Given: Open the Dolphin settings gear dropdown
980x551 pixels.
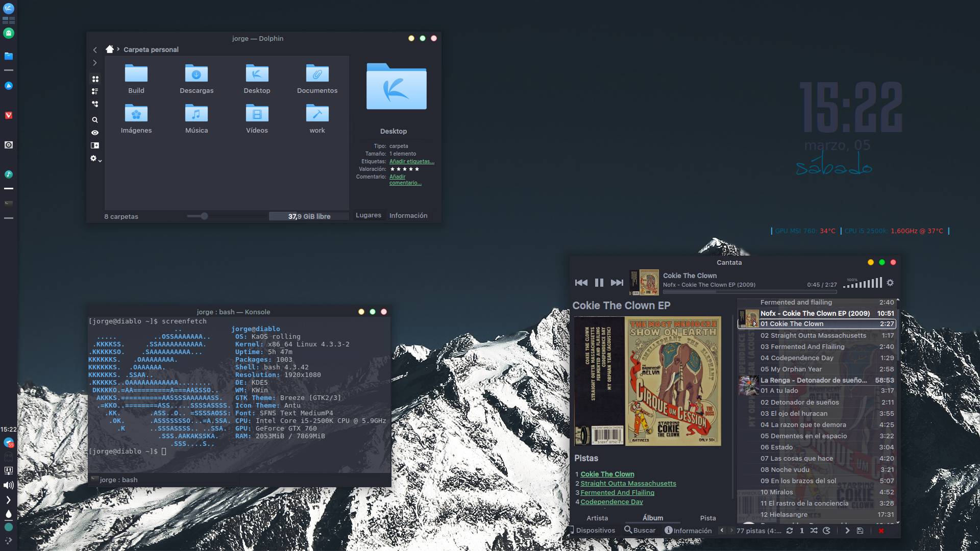Looking at the screenshot, I should [95, 158].
